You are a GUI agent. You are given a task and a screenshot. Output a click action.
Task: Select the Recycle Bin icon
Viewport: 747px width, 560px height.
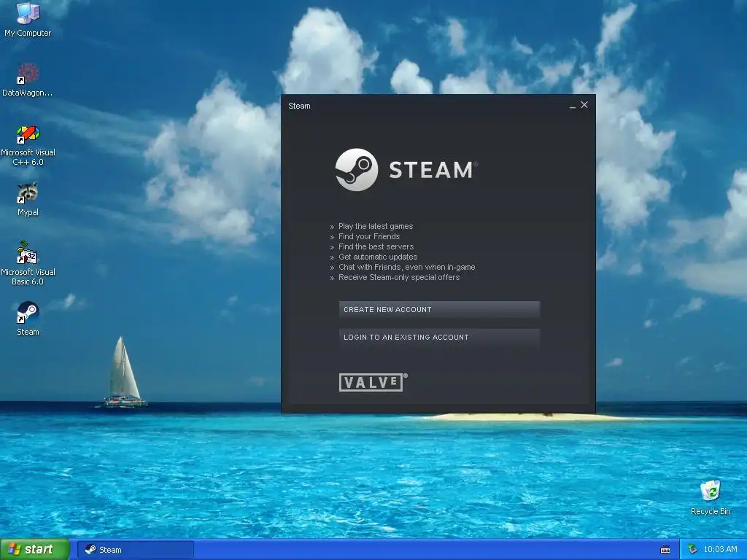[711, 497]
